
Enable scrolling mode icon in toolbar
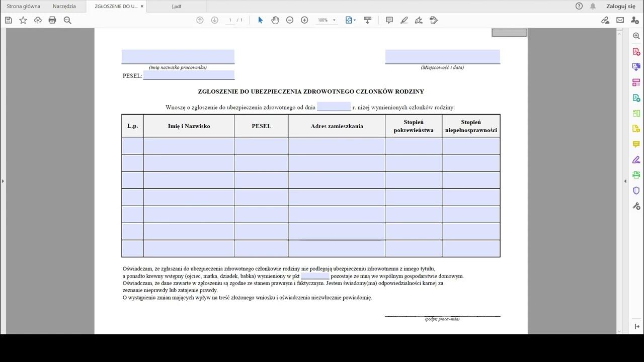tap(367, 20)
